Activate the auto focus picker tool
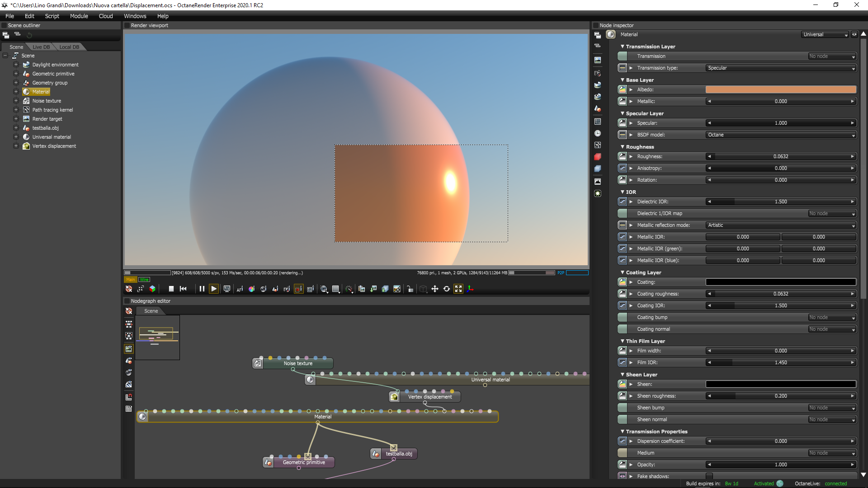The width and height of the screenshot is (868, 488). [x=240, y=289]
